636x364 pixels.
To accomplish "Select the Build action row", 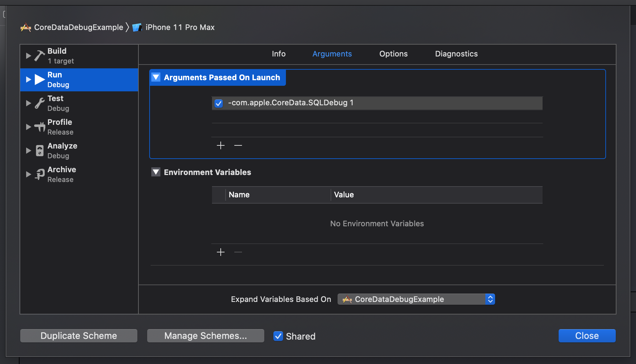I will [79, 56].
